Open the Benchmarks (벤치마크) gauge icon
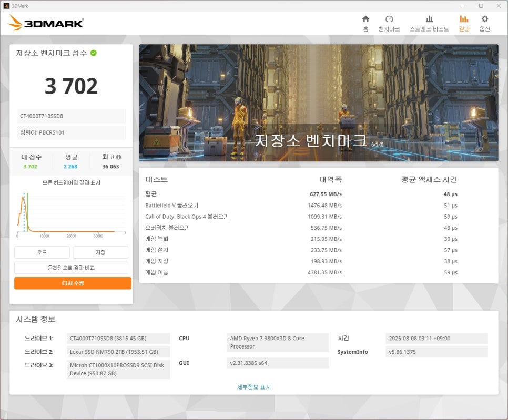The image size is (508, 420). 389,19
